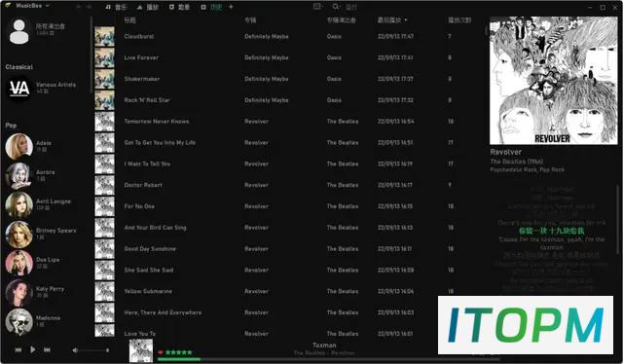Click Psychedelic Rock, Pop Rock genre text
This screenshot has width=623, height=364.
point(528,169)
